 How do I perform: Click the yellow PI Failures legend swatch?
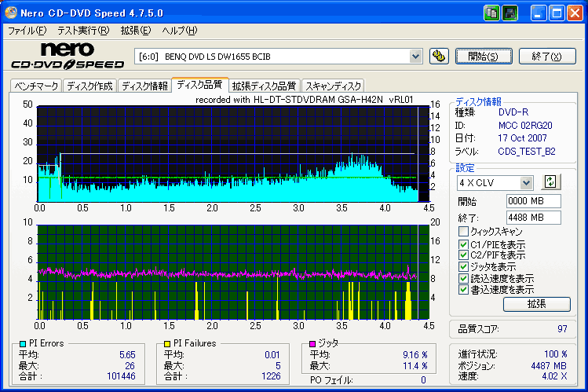(x=167, y=343)
